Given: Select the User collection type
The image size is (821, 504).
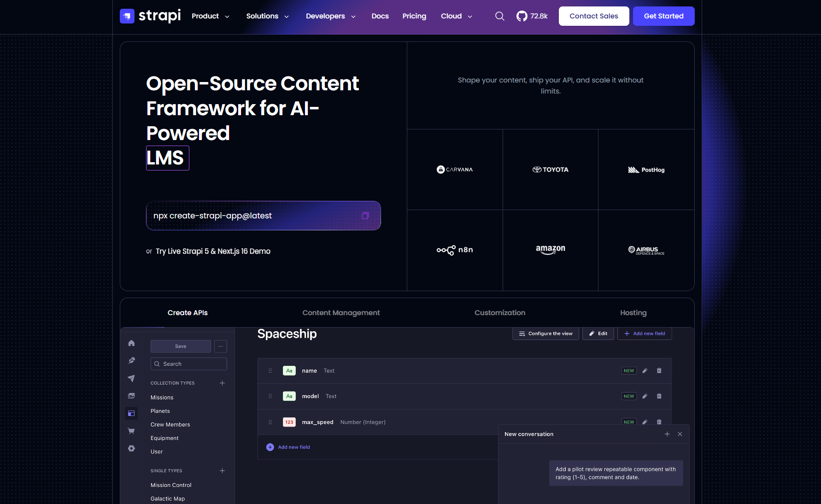Looking at the screenshot, I should pos(157,452).
